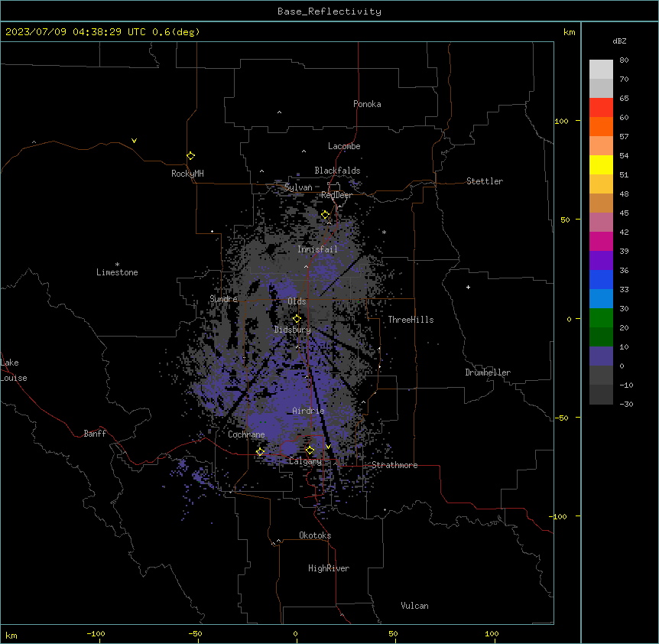Click the Cochrane label
Viewport: 659px width, 644px height.
pyautogui.click(x=246, y=434)
